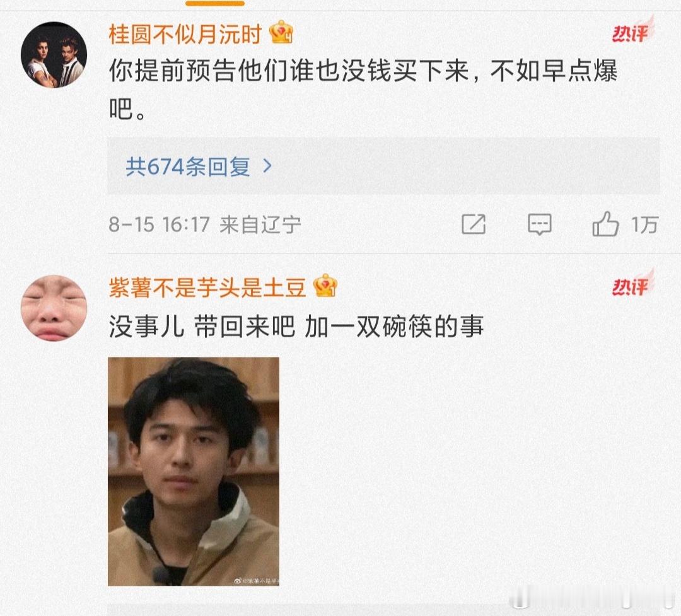Tap the share icon under first comment
This screenshot has width=681, height=616.
coord(474,224)
